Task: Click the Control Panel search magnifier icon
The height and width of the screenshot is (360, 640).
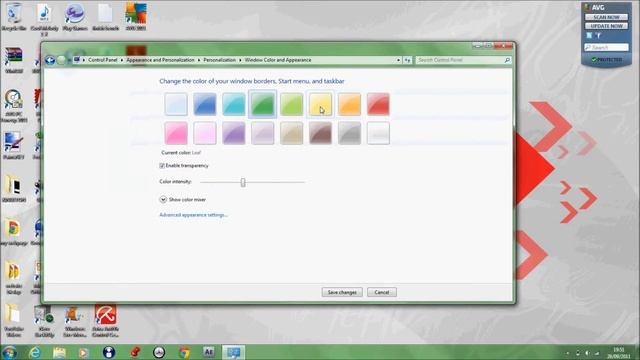Action: tap(507, 60)
